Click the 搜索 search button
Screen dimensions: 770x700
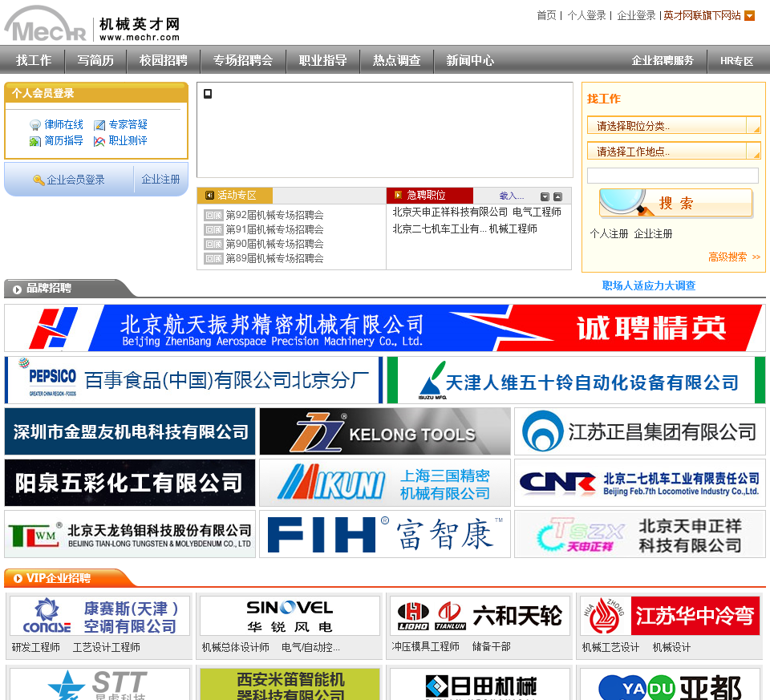(x=675, y=203)
